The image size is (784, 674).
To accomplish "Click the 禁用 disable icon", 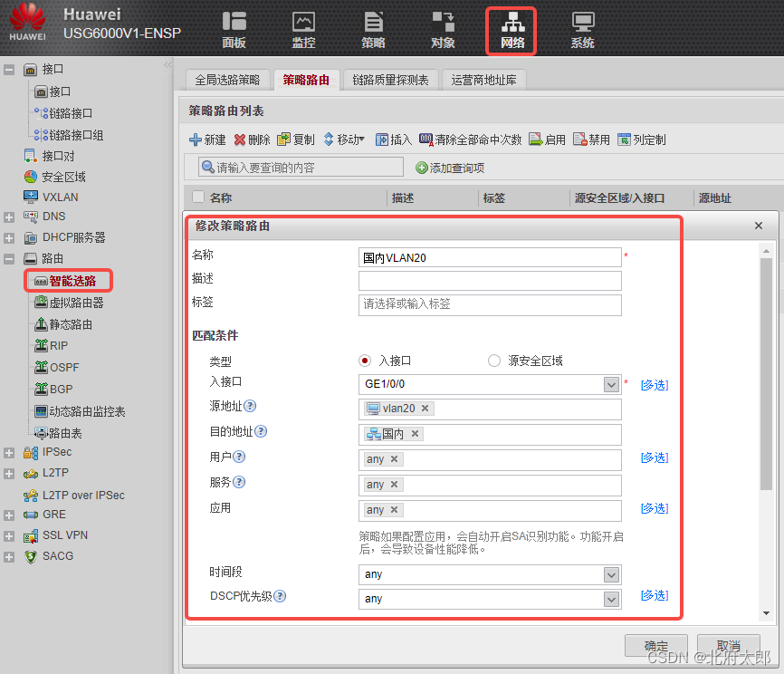I will [580, 140].
